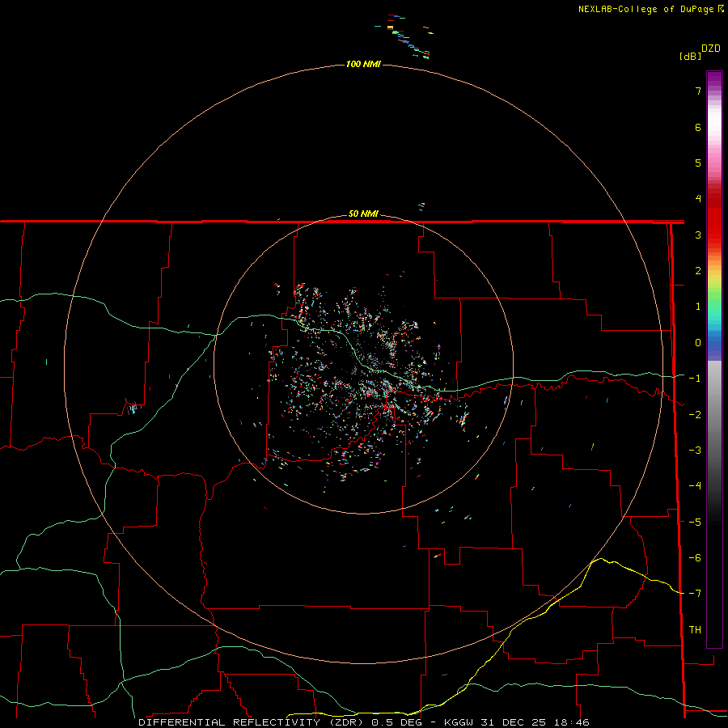Click the 18:46 timestamp
728x728 pixels.
tap(573, 722)
